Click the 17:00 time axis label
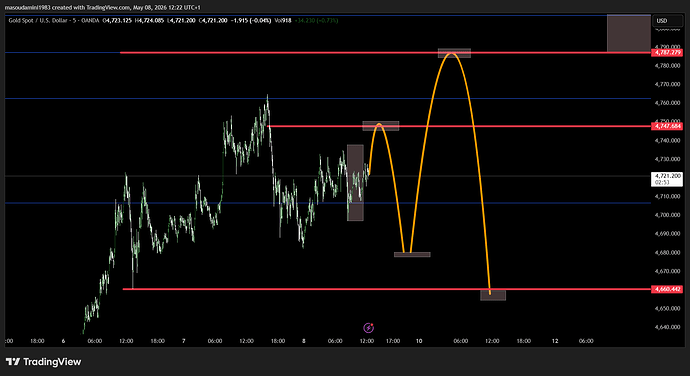 tap(393, 341)
